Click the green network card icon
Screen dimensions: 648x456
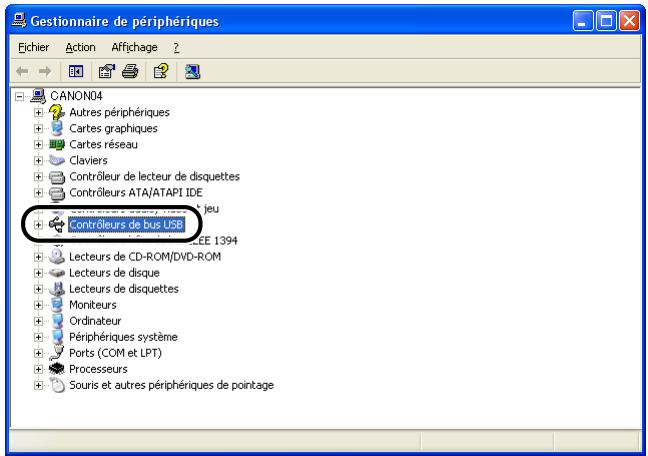57,144
